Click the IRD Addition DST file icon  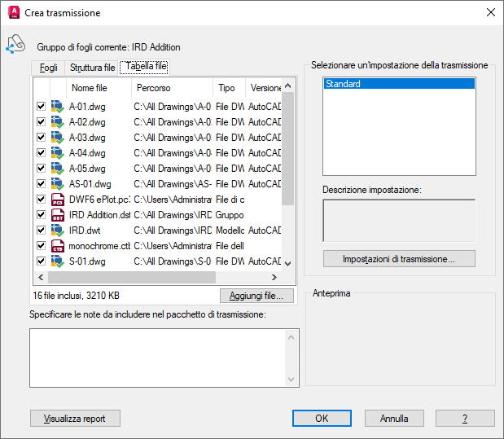(x=58, y=215)
